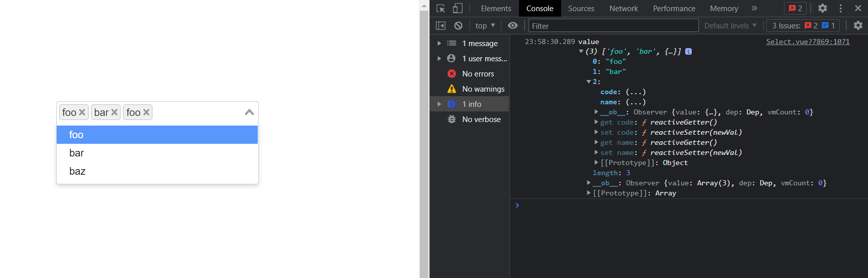Expand set name reactiveSetter

596,152
